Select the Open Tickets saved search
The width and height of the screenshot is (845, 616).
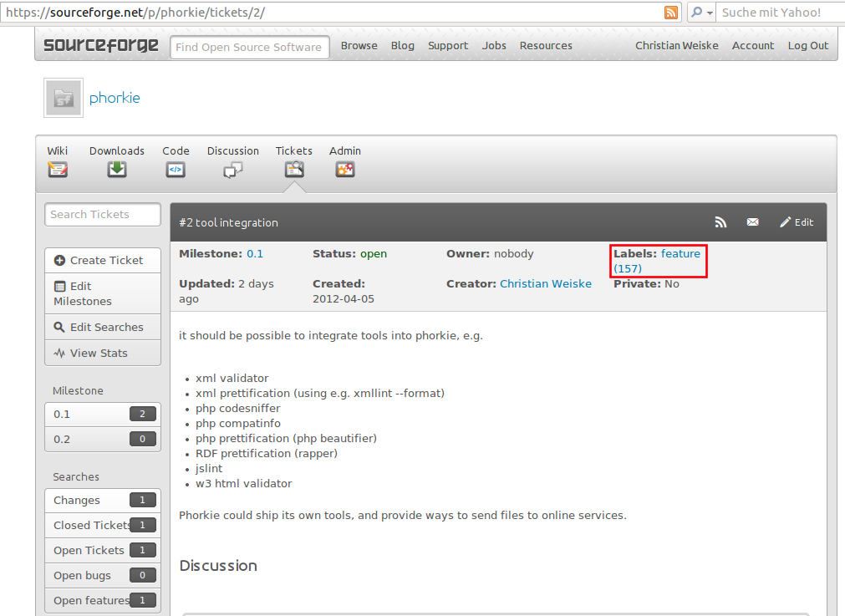tap(89, 550)
